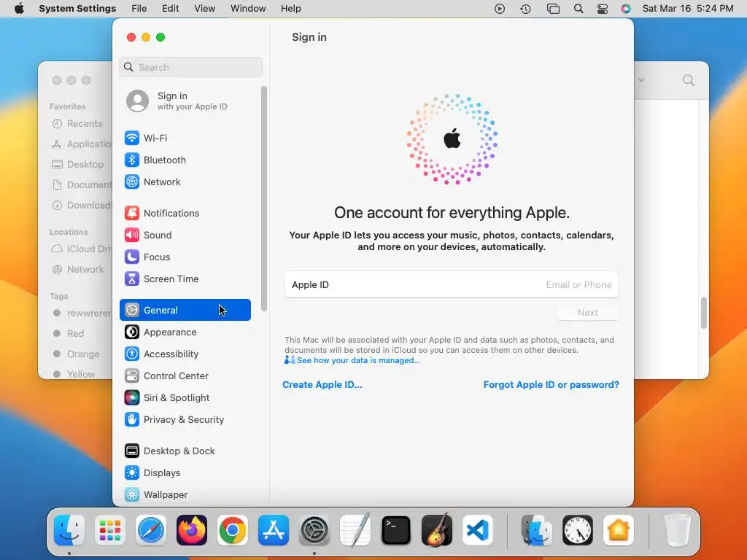Open App Store from the Dock
Screen dimensions: 747x560
click(x=274, y=530)
